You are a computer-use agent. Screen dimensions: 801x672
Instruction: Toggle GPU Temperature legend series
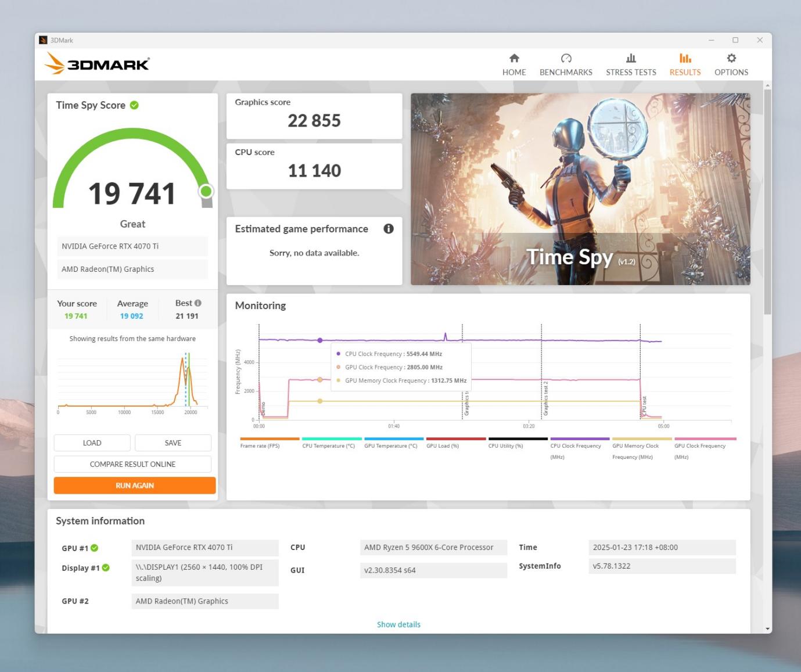394,443
